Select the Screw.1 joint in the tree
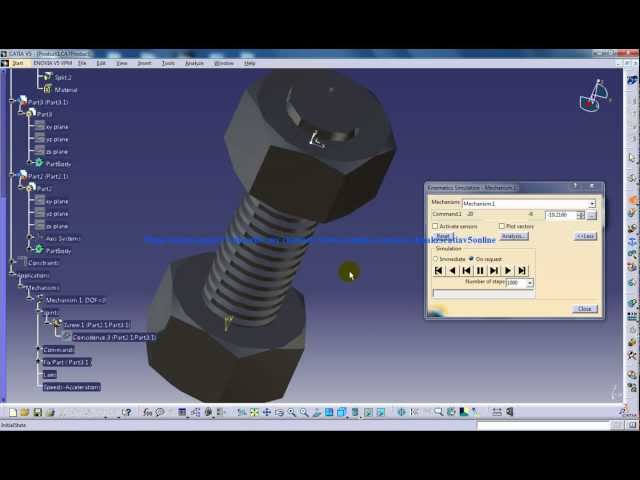This screenshot has width=640, height=480. [x=96, y=325]
